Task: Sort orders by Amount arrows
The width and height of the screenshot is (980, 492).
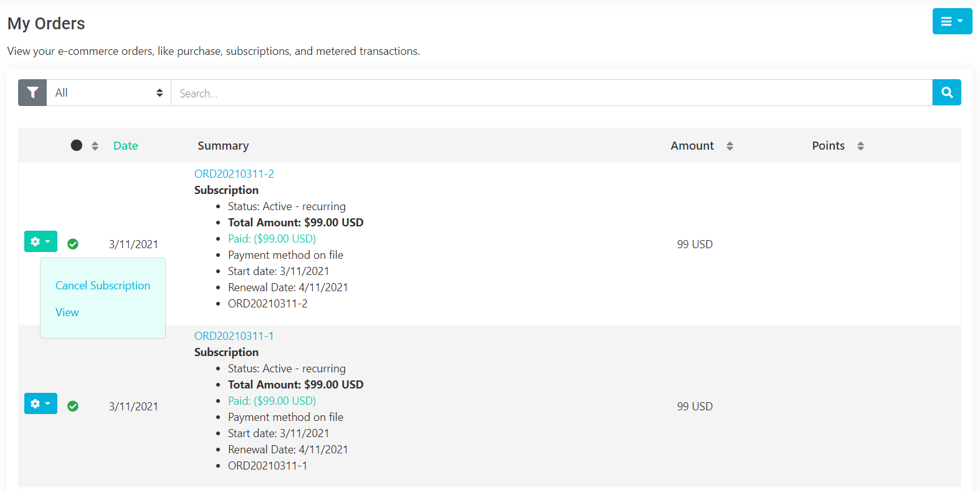Action: (x=730, y=146)
